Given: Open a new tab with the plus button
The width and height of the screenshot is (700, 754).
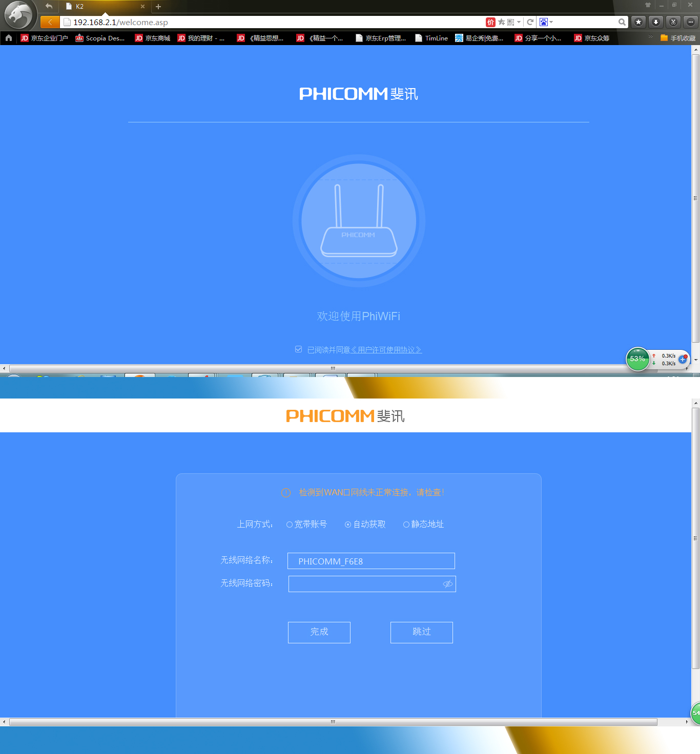Looking at the screenshot, I should (x=158, y=7).
